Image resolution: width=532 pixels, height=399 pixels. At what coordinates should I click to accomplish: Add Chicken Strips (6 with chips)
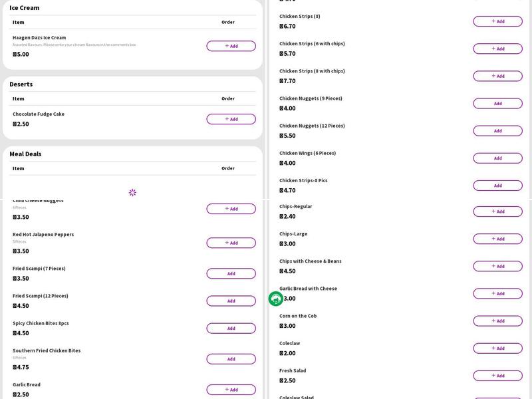497,49
